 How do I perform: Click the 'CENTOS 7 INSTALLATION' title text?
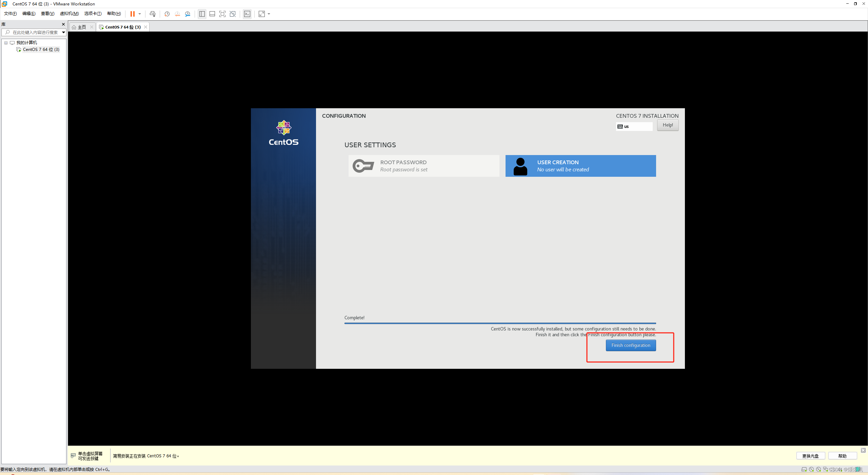(647, 116)
